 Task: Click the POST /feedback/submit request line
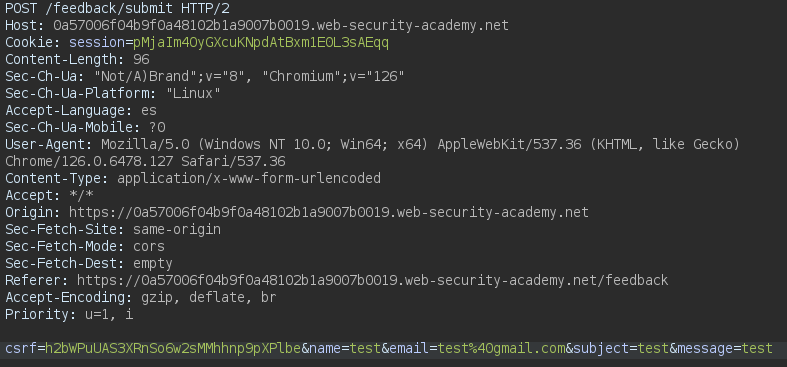pos(117,9)
